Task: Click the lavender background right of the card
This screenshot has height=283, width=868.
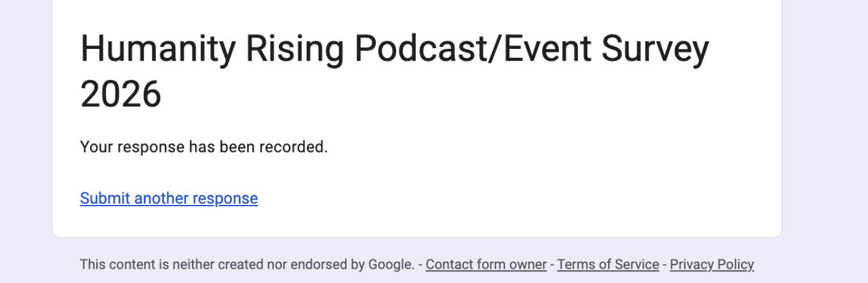Action: [x=824, y=136]
